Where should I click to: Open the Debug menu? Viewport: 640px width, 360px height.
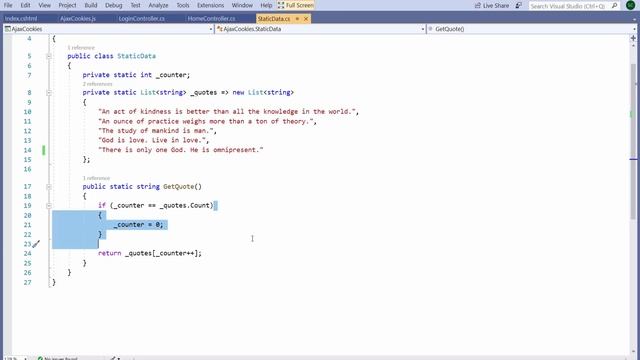point(113,5)
